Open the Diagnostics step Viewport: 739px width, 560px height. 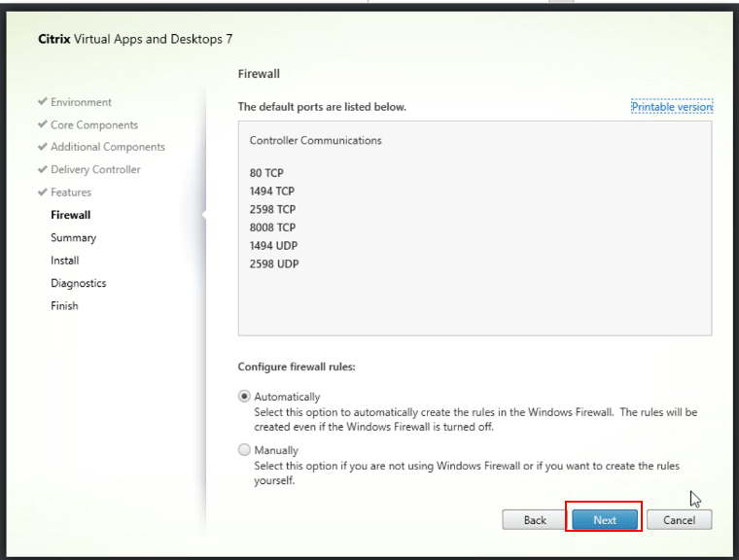(x=79, y=283)
